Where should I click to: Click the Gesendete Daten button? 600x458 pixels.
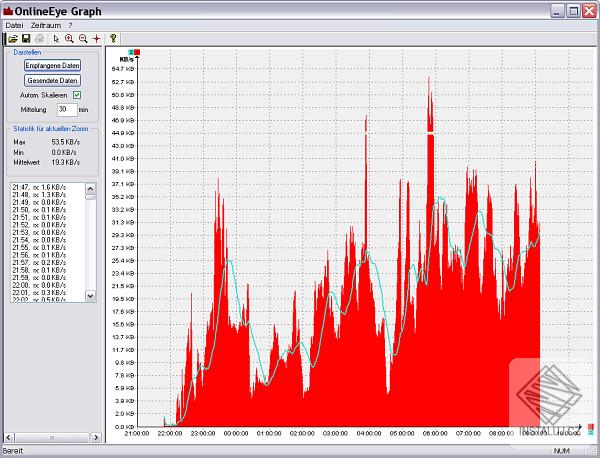pos(52,80)
